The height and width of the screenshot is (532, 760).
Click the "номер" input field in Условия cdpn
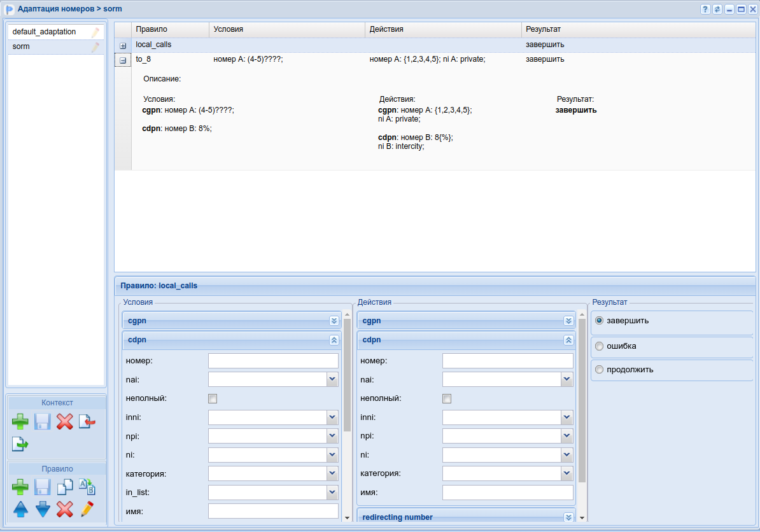[x=273, y=361]
